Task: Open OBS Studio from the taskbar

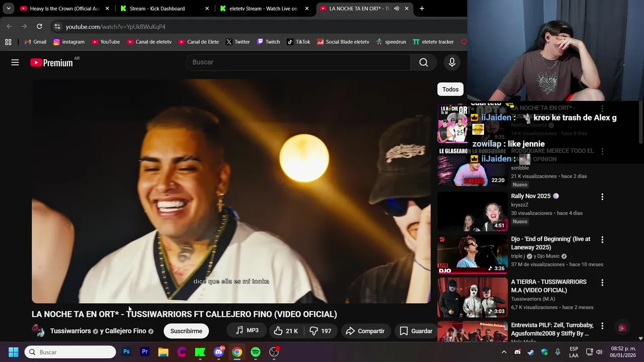Action: 274,352
